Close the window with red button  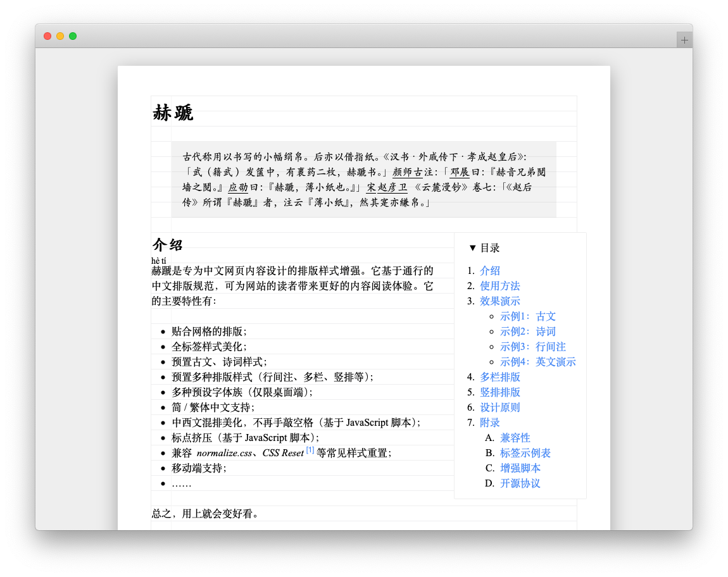click(x=47, y=36)
